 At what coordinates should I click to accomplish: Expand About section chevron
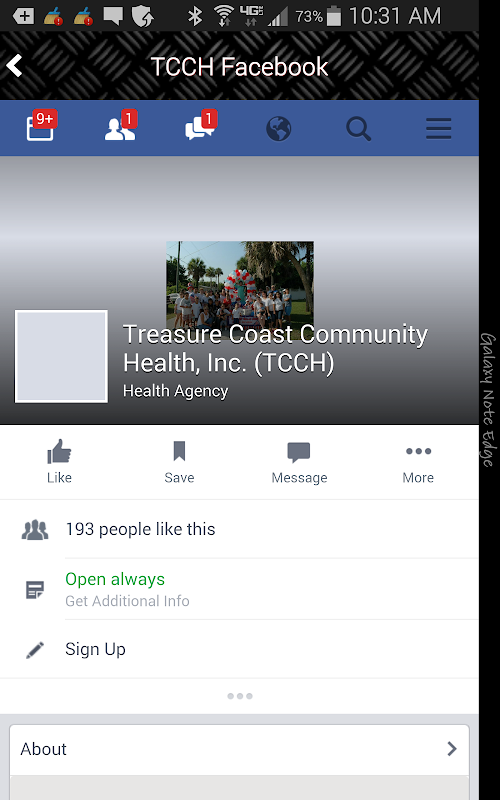click(x=452, y=748)
